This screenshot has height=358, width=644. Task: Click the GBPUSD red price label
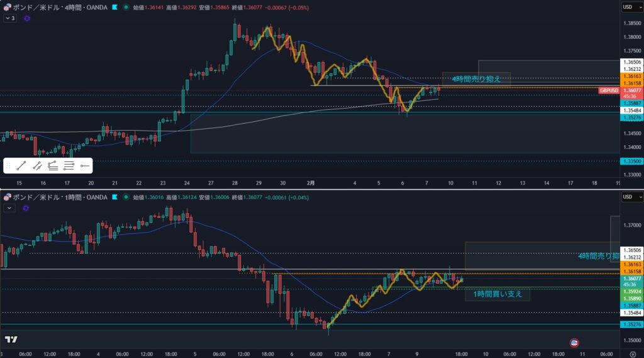coord(608,90)
